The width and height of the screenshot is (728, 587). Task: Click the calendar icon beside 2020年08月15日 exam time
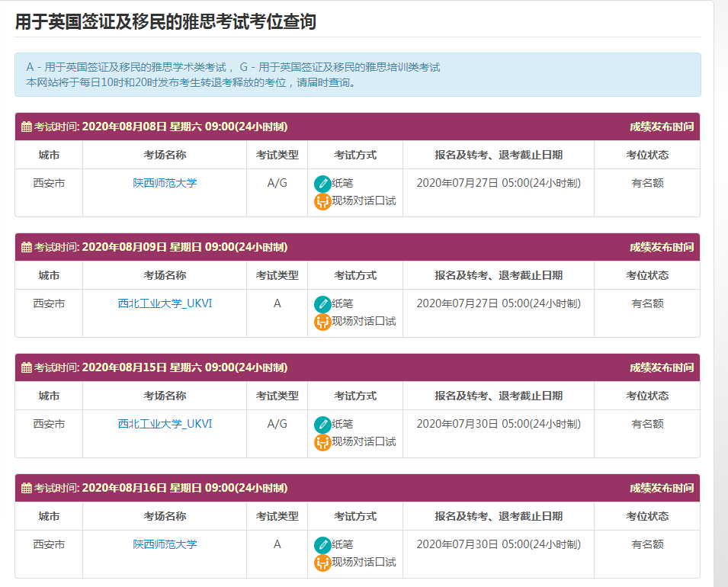[27, 368]
